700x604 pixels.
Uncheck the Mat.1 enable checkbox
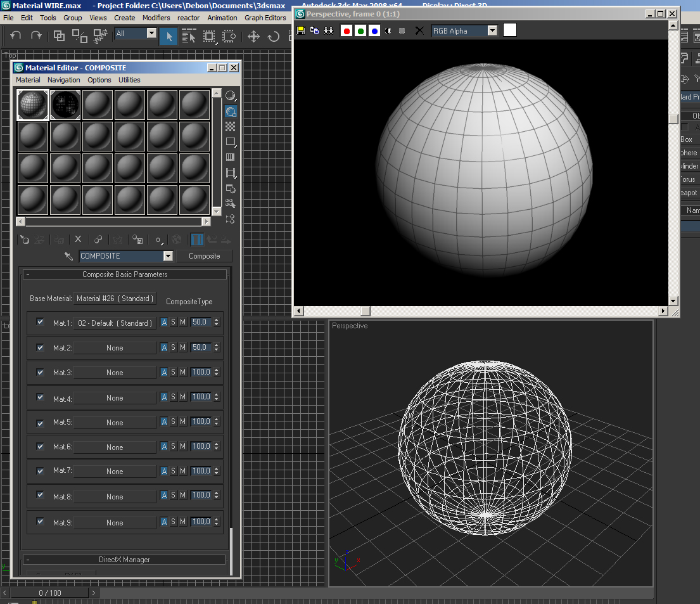(x=41, y=322)
